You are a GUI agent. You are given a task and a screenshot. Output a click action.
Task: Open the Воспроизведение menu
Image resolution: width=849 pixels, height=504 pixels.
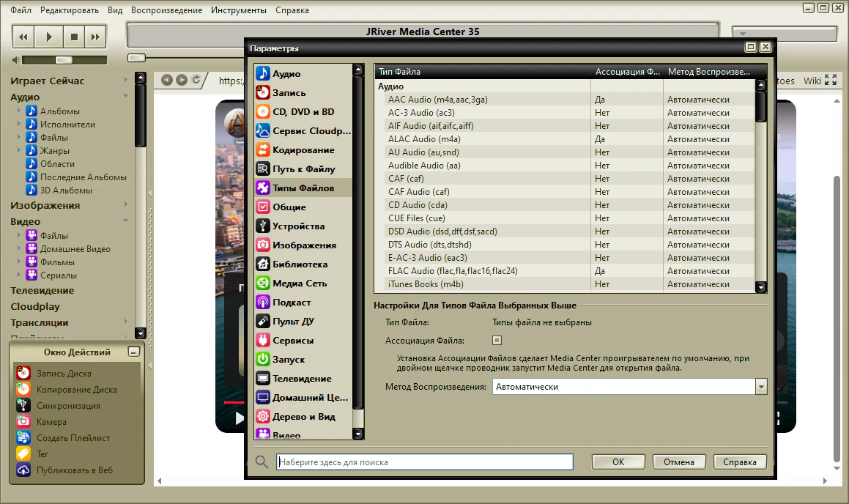(166, 10)
